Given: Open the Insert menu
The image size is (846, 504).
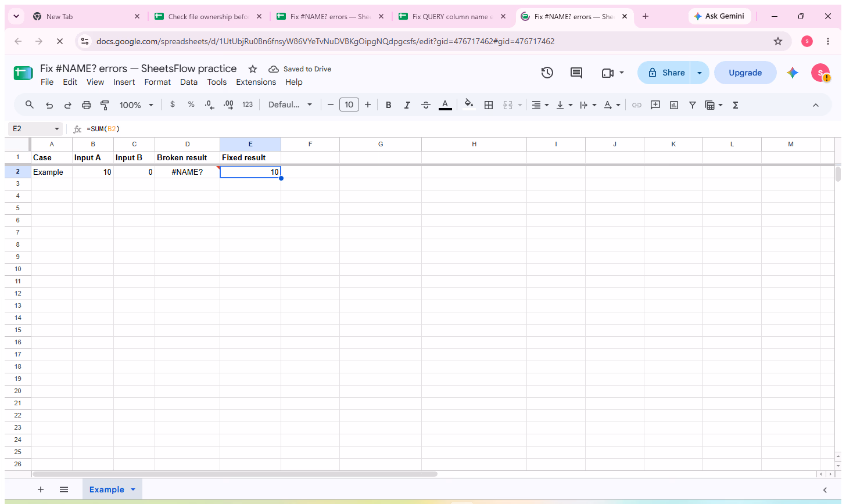Looking at the screenshot, I should (x=124, y=82).
